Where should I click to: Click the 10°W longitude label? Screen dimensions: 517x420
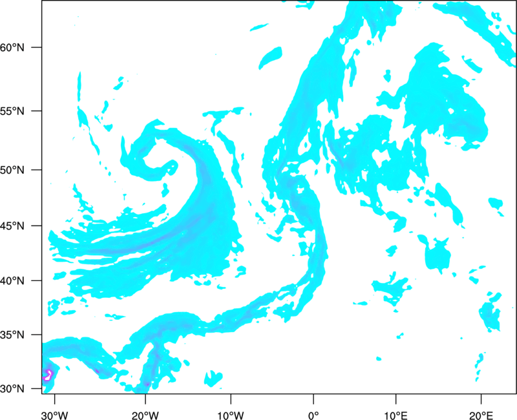click(x=231, y=415)
